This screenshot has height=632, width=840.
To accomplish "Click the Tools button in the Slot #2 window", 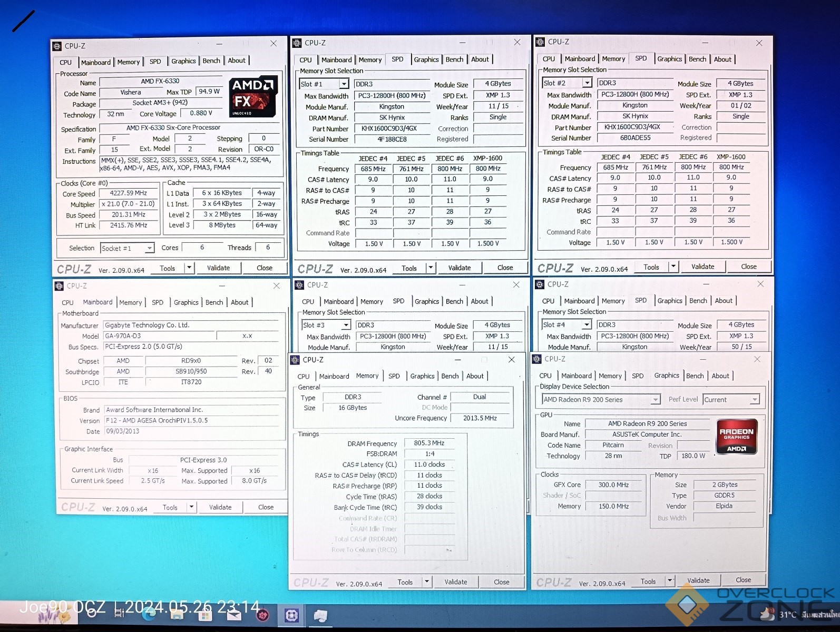I will 651,267.
